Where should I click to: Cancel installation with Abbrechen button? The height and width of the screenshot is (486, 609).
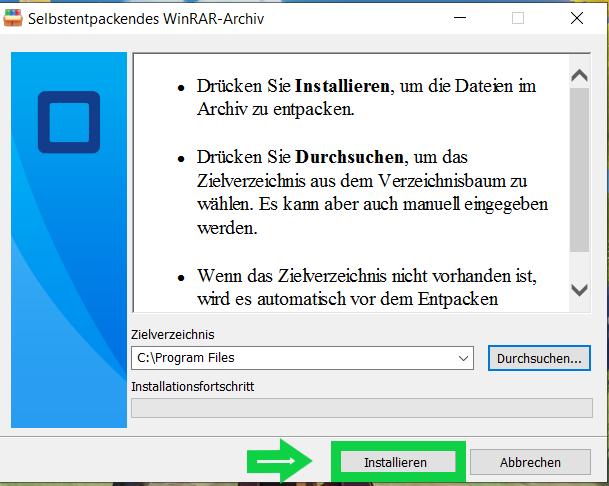point(530,462)
